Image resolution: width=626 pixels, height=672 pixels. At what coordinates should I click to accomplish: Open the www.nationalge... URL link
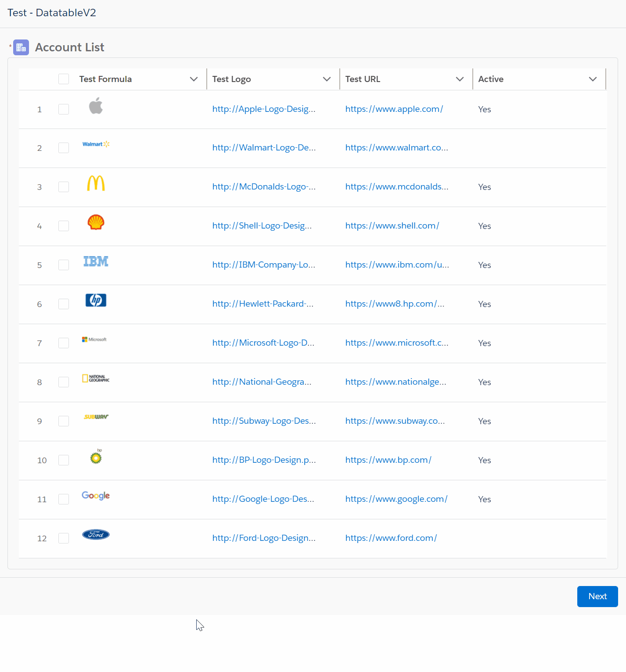tap(396, 382)
